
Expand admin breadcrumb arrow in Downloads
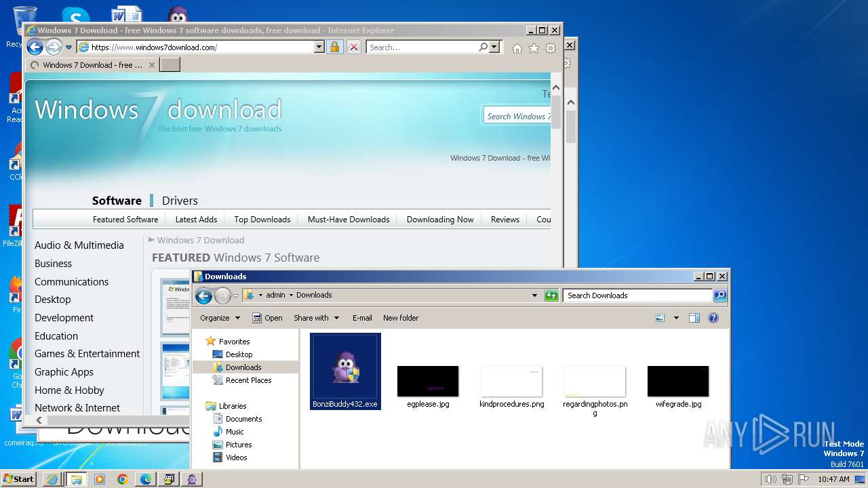(x=291, y=295)
